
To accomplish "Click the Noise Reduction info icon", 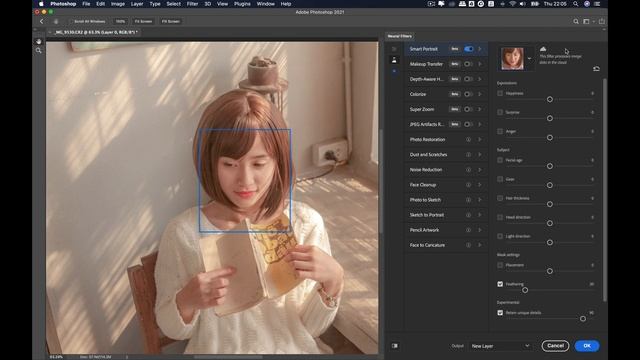I will pos(468,170).
